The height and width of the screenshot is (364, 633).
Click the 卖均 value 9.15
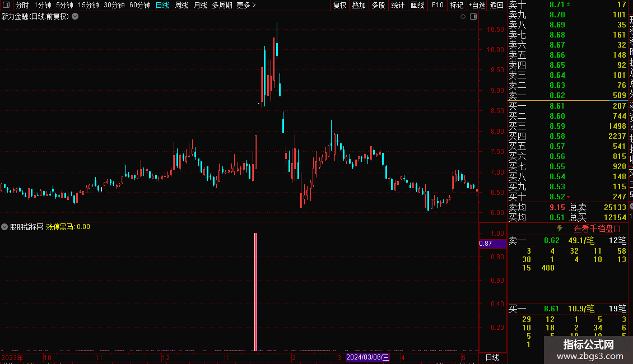click(x=557, y=207)
